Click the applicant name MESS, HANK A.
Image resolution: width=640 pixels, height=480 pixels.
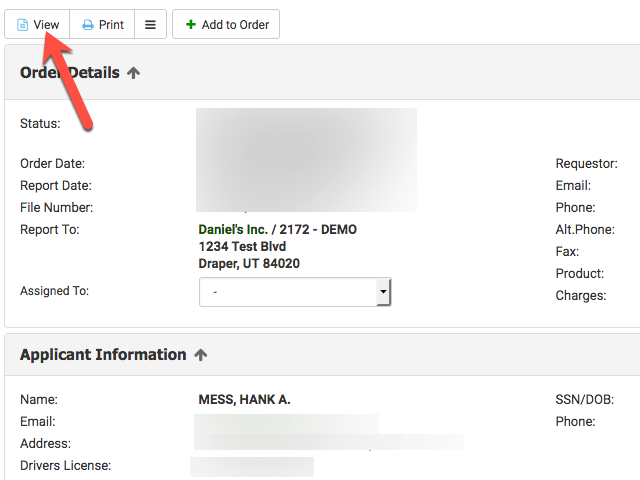pyautogui.click(x=244, y=400)
